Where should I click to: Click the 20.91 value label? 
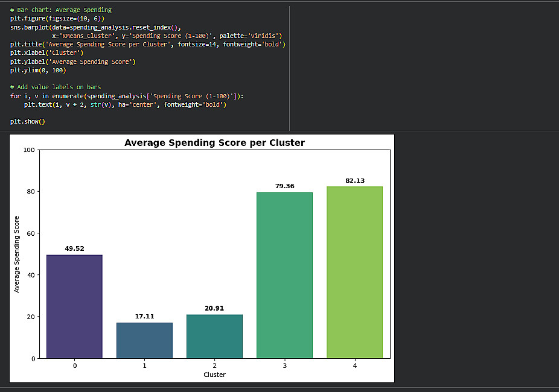click(214, 308)
